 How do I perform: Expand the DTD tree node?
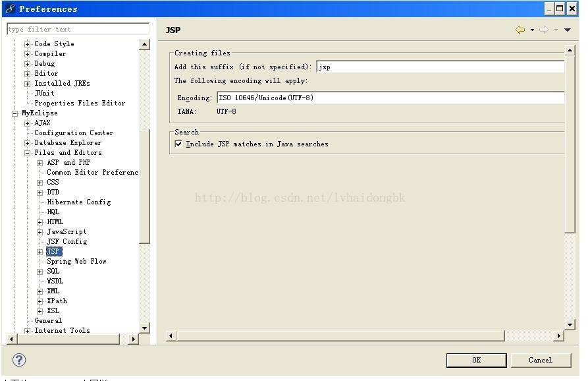40,192
